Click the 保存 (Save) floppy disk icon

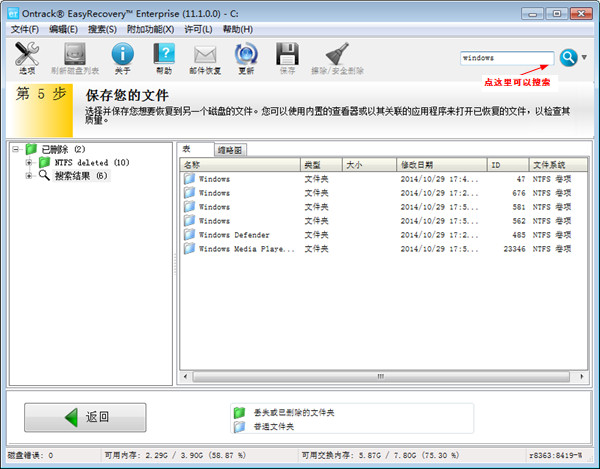[x=287, y=54]
